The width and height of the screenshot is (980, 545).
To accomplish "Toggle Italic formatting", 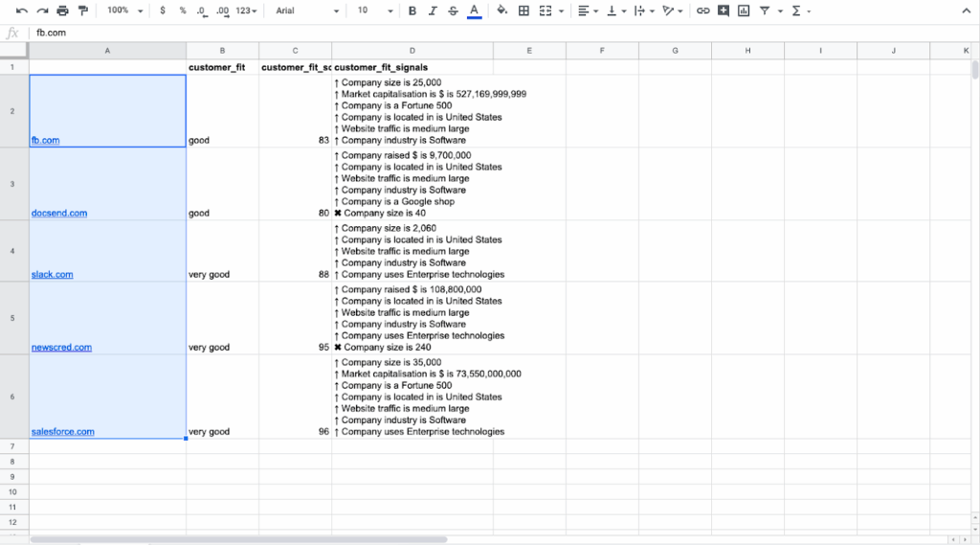I will [x=433, y=11].
